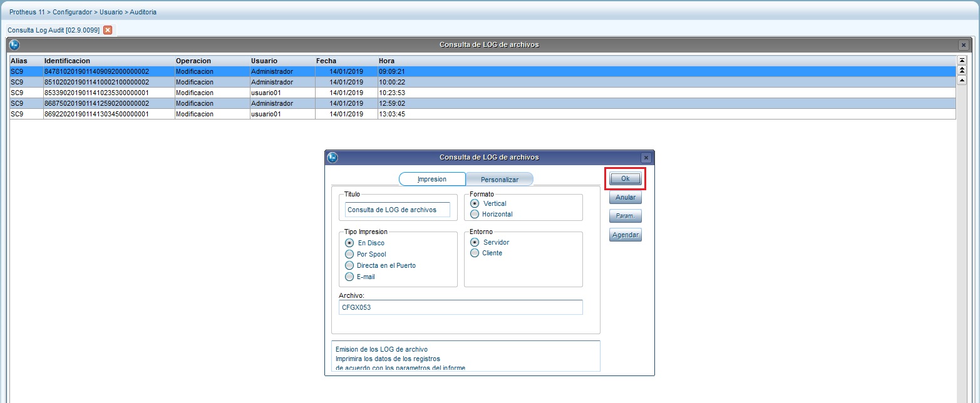Screen dimensions: 980x403
Task: Click time cell 10:23:53
Action: click(x=392, y=93)
